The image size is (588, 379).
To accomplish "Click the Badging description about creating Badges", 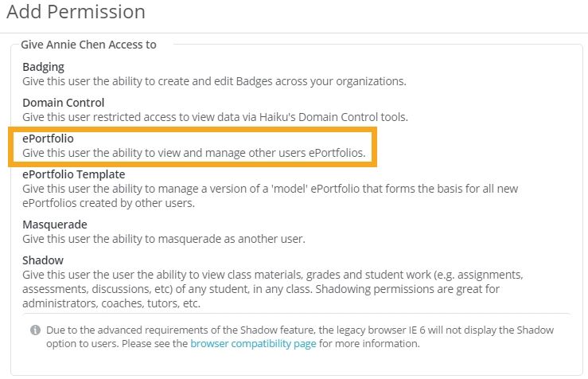I will [x=214, y=81].
